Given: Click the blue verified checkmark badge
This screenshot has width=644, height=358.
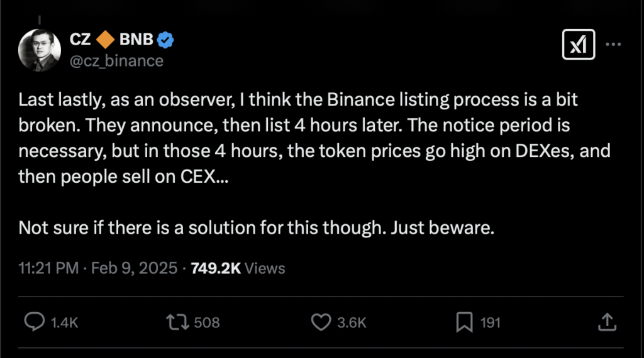Looking at the screenshot, I should (165, 40).
